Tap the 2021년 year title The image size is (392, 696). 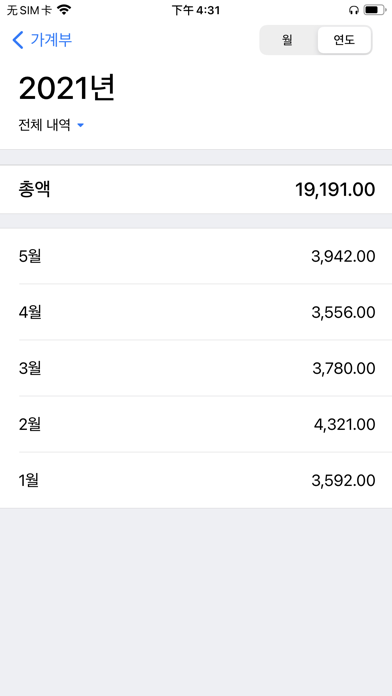tap(67, 88)
